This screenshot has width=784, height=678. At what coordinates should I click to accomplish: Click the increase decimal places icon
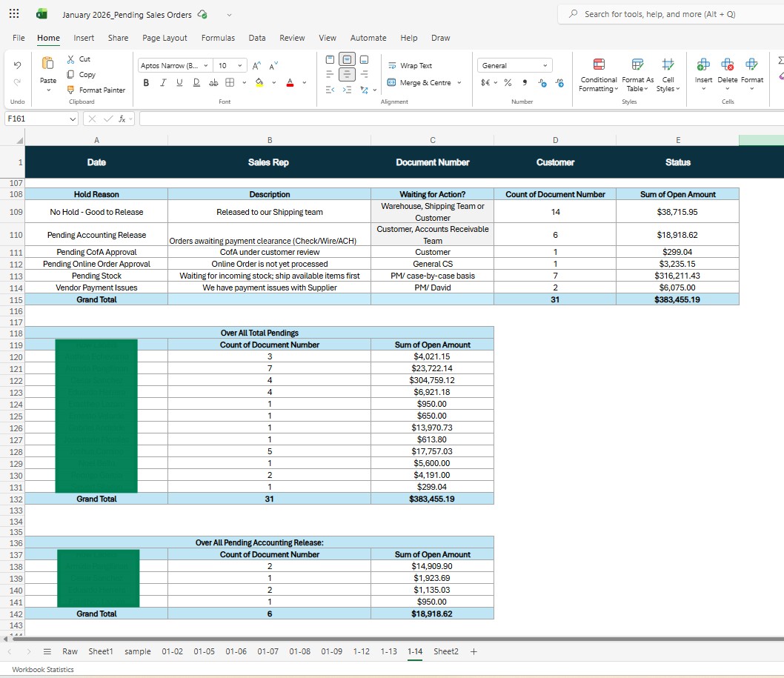(x=542, y=82)
